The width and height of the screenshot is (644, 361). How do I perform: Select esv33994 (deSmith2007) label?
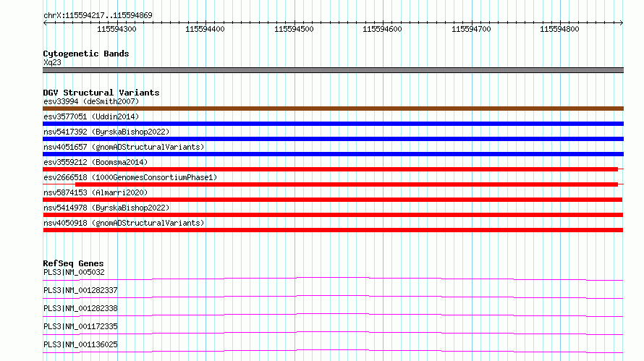(91, 101)
